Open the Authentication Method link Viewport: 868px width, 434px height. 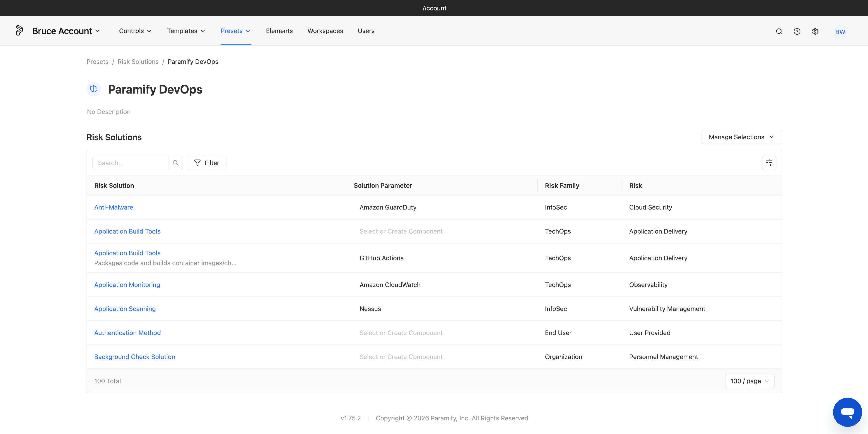click(127, 333)
